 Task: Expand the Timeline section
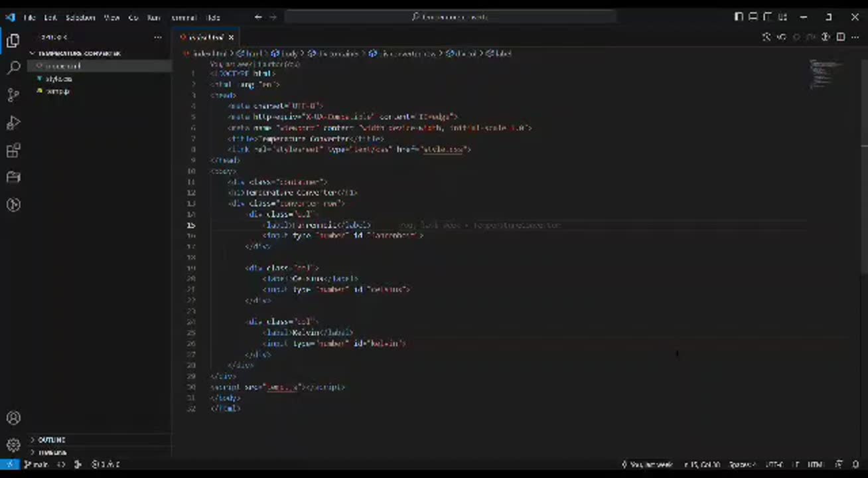[51, 453]
